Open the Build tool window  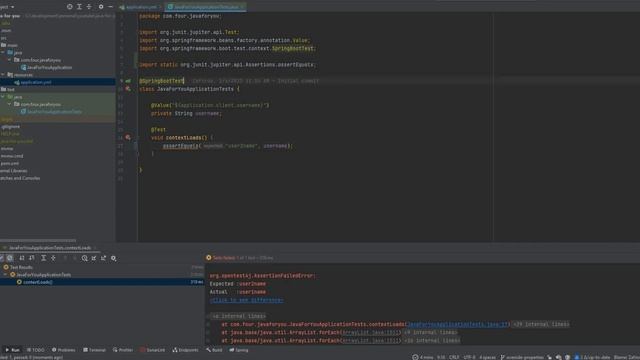pos(214,350)
